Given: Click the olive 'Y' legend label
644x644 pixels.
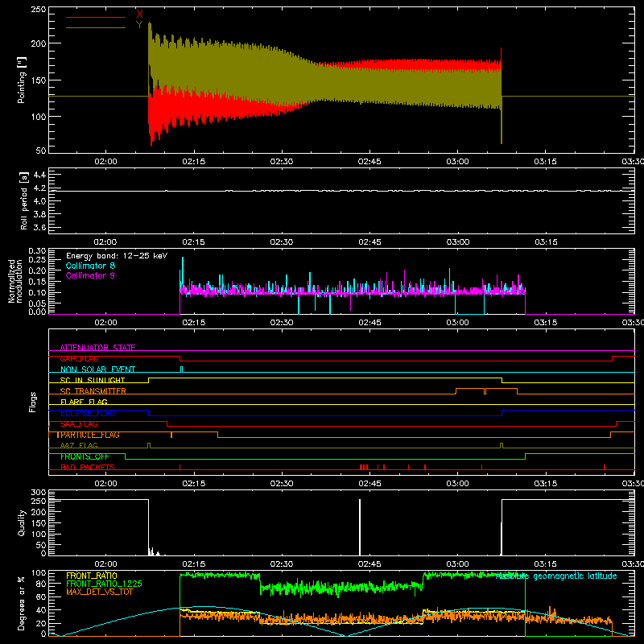Looking at the screenshot, I should point(139,25).
